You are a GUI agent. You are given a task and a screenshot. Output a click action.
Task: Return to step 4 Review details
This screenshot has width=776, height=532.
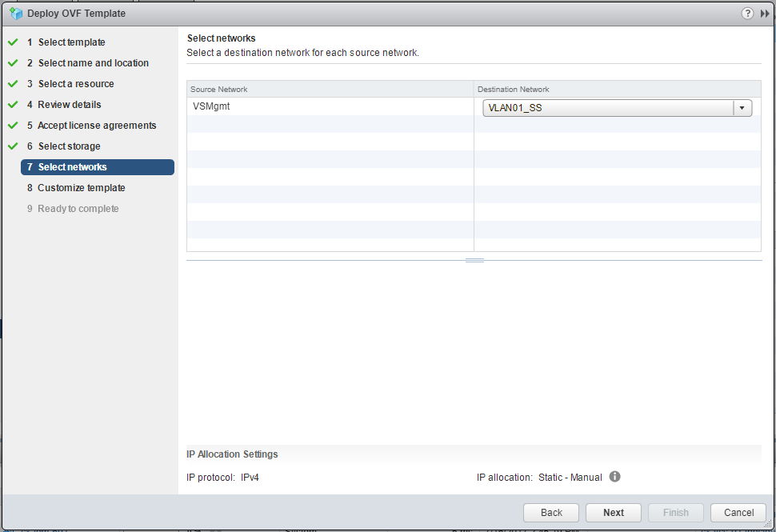point(69,105)
